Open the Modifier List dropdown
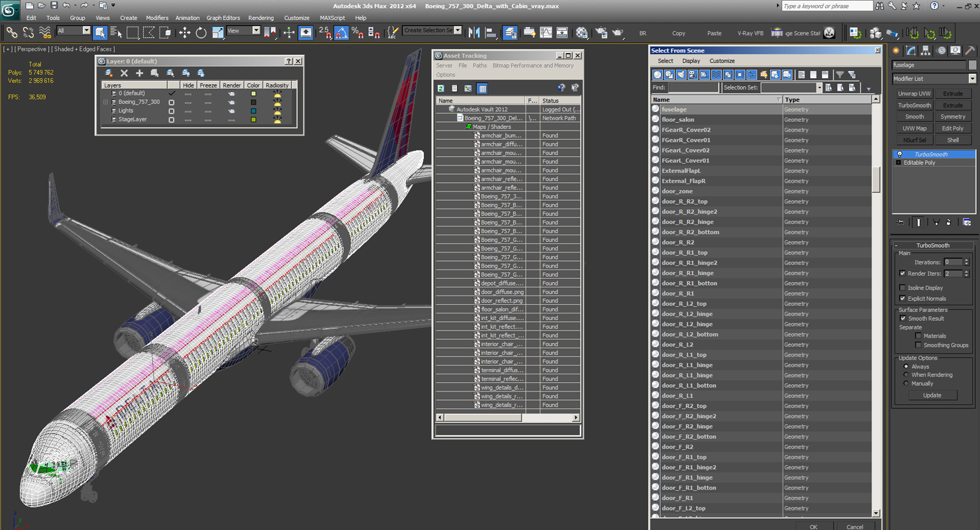980x530 pixels. [x=934, y=79]
